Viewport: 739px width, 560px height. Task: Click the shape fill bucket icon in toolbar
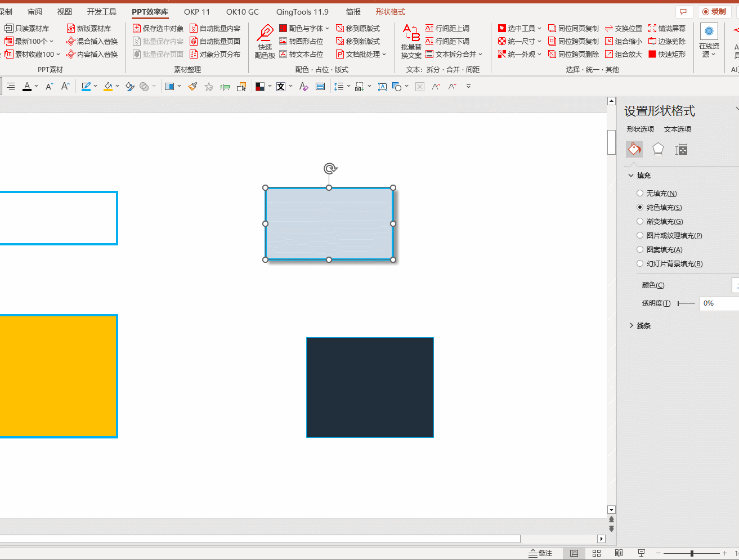(x=108, y=86)
